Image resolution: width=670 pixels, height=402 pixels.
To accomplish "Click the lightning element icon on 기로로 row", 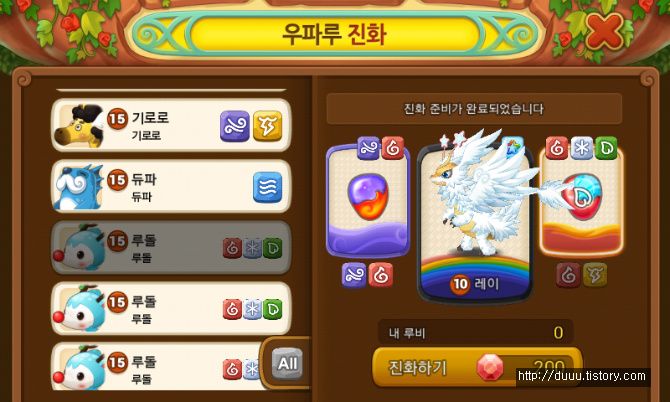I will pos(267,126).
